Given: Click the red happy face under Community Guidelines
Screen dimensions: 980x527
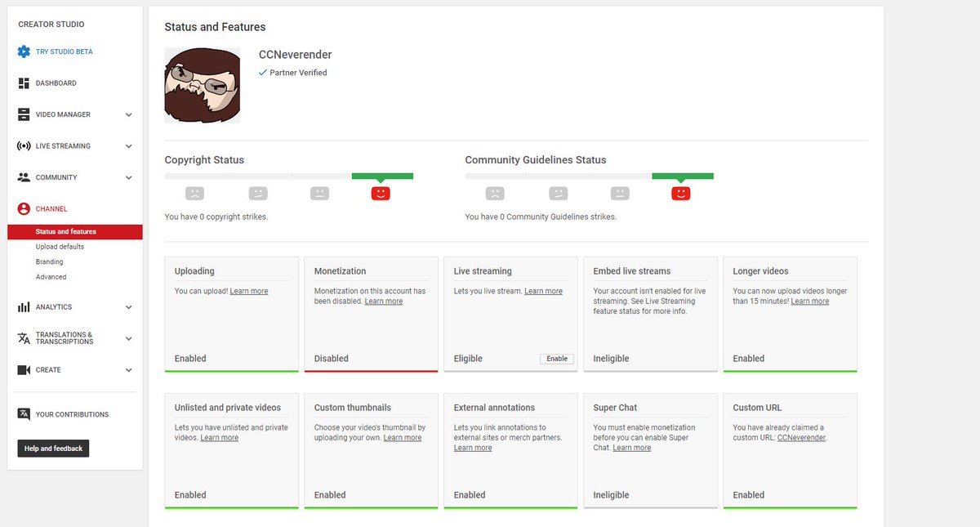Looking at the screenshot, I should pyautogui.click(x=681, y=194).
